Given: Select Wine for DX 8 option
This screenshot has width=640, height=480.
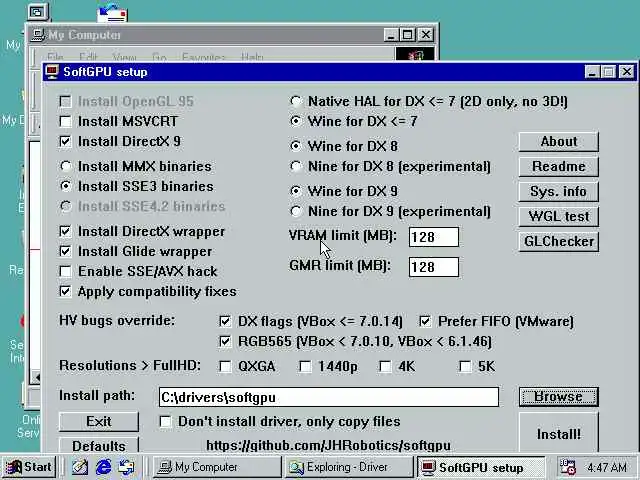Looking at the screenshot, I should point(296,146).
